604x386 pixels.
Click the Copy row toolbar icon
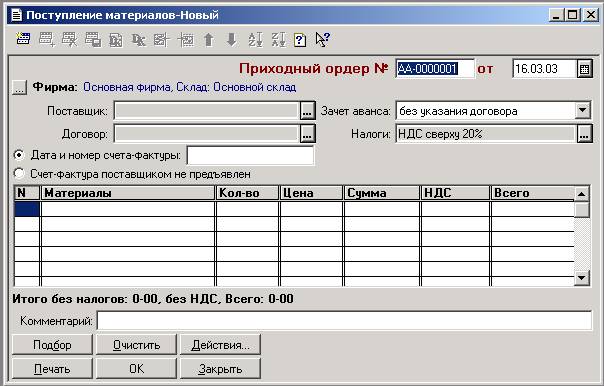[93, 39]
